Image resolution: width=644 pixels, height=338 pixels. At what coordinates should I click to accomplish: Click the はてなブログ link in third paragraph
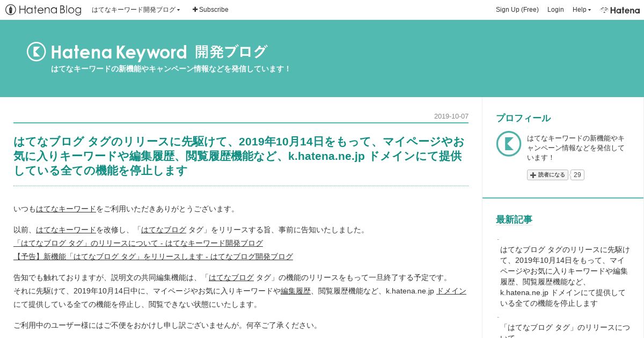click(x=231, y=277)
